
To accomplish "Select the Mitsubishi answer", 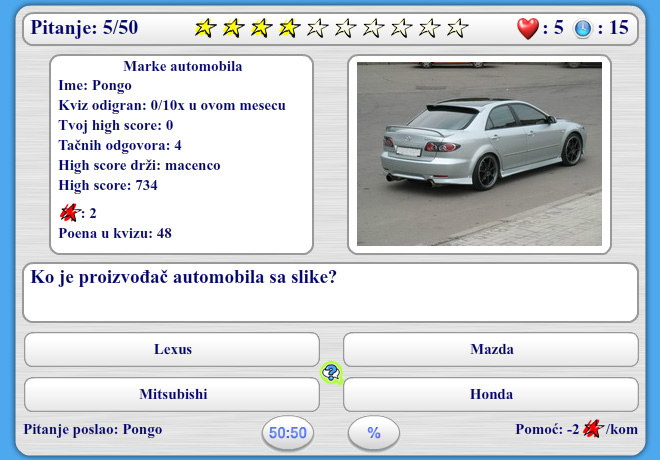I will pos(172,394).
